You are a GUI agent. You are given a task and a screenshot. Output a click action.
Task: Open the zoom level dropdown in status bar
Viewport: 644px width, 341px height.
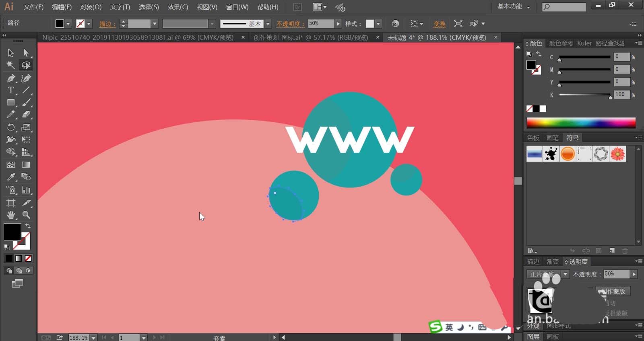point(93,338)
